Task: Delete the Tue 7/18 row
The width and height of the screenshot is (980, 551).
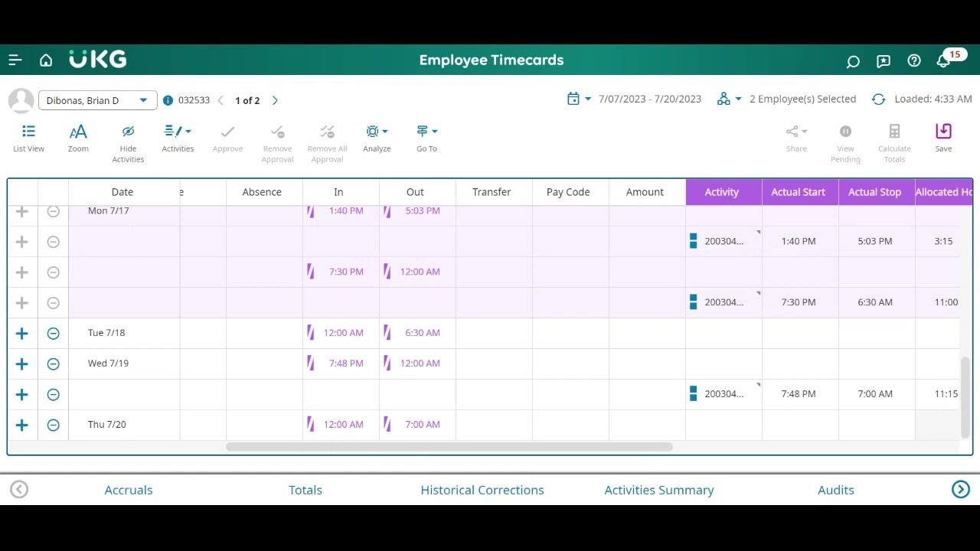Action: tap(53, 333)
